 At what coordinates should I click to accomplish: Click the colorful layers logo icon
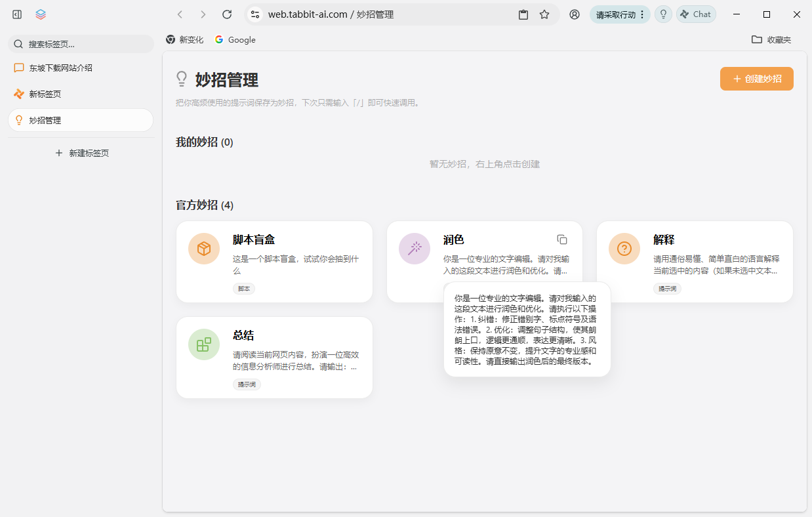[41, 14]
